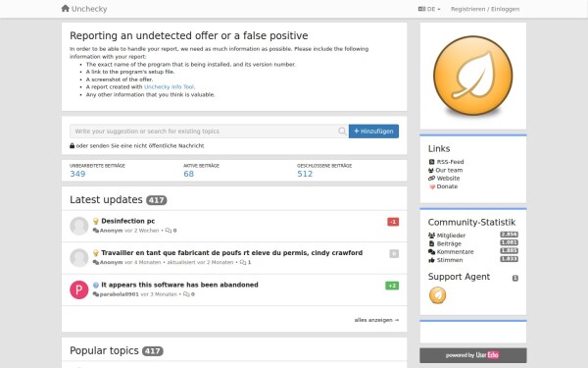Click the Stimmen count badge
The width and height of the screenshot is (588, 368).
coord(509,259)
